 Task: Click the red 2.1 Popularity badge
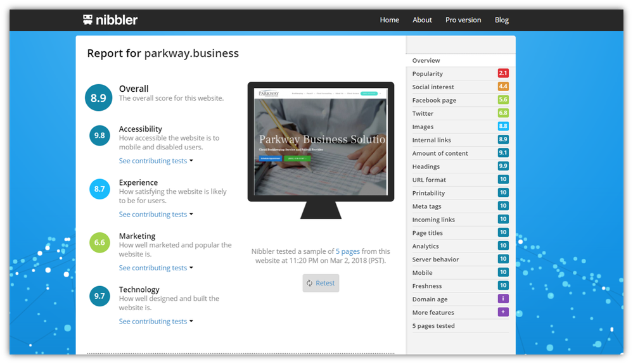503,73
